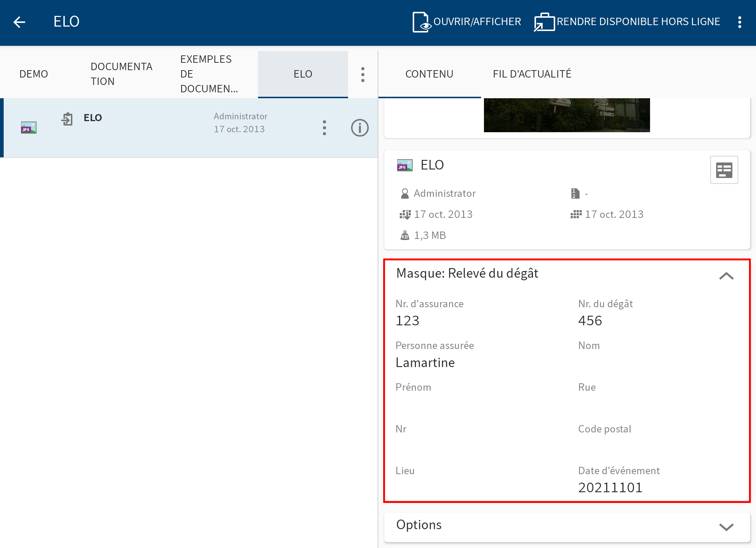Click Rendre disponible hors ligne button
756x548 pixels.
point(627,22)
